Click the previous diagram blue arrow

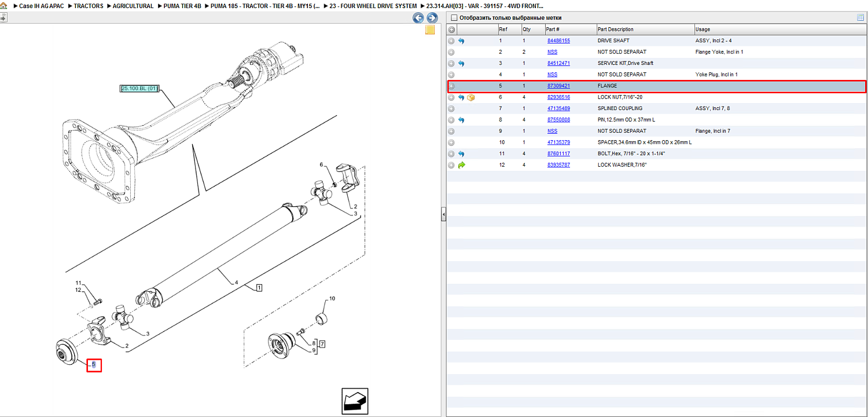[x=418, y=18]
